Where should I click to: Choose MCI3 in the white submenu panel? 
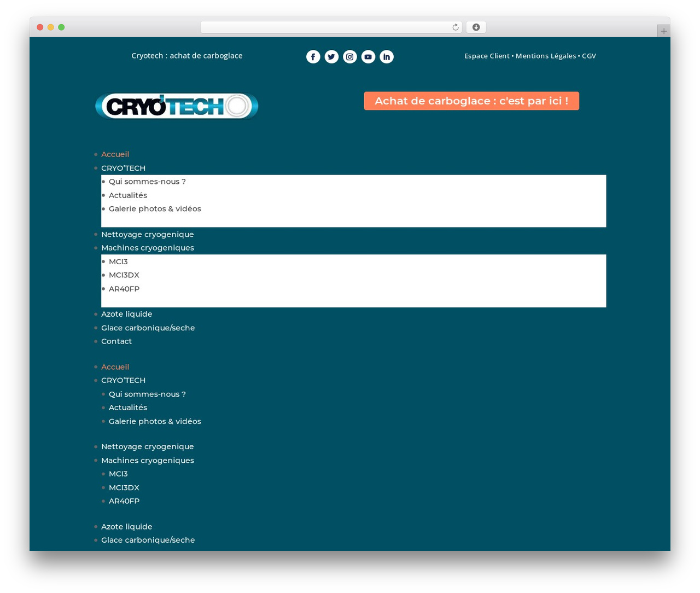[x=118, y=261]
